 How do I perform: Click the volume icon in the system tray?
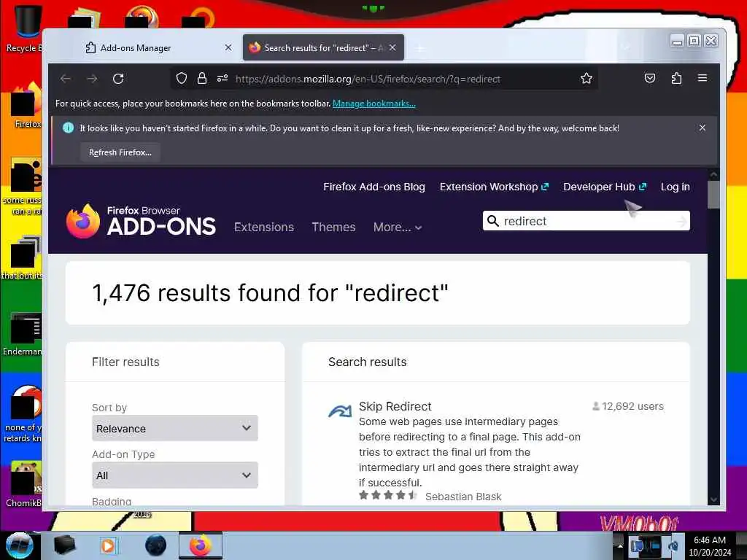tap(674, 545)
